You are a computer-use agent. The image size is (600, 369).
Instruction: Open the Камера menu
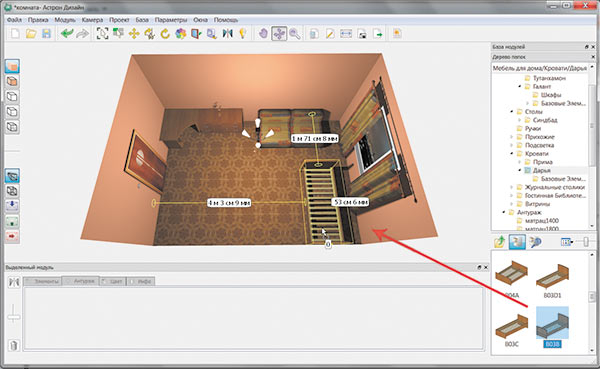click(x=92, y=20)
